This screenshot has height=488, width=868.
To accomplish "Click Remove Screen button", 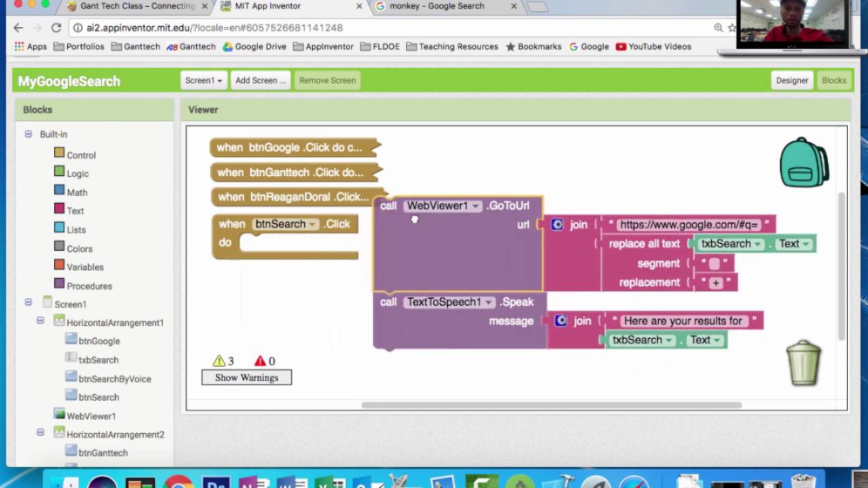I will (328, 80).
